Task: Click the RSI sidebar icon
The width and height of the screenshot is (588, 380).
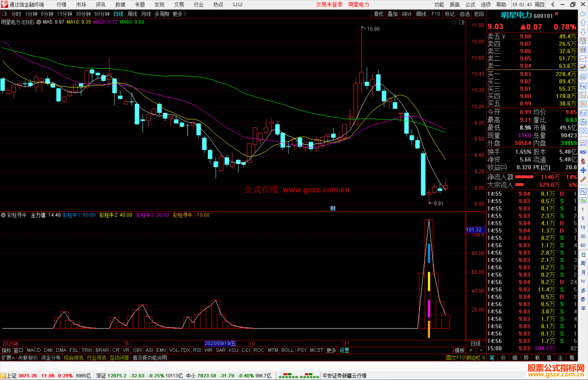Action: tap(583, 152)
